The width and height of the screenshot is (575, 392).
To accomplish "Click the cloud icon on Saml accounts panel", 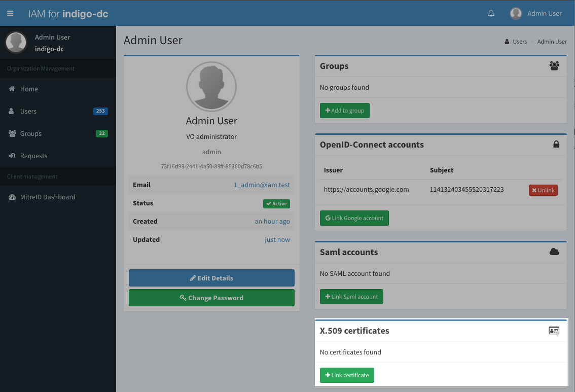I will [x=554, y=252].
